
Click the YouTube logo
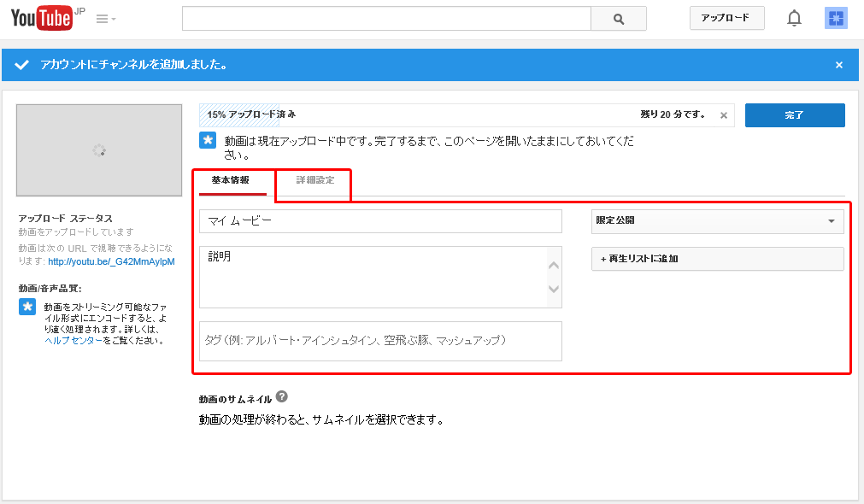point(41,18)
